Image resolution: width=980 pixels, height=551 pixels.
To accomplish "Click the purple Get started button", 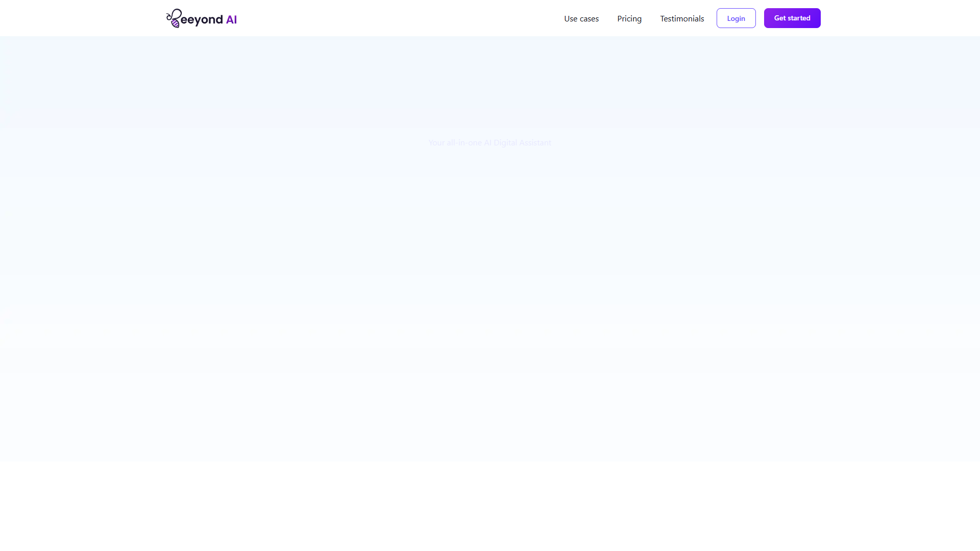I will (792, 18).
